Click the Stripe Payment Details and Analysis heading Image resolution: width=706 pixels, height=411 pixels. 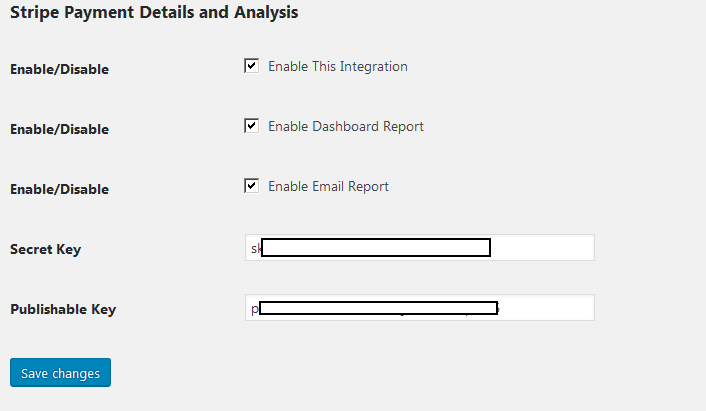click(x=154, y=13)
